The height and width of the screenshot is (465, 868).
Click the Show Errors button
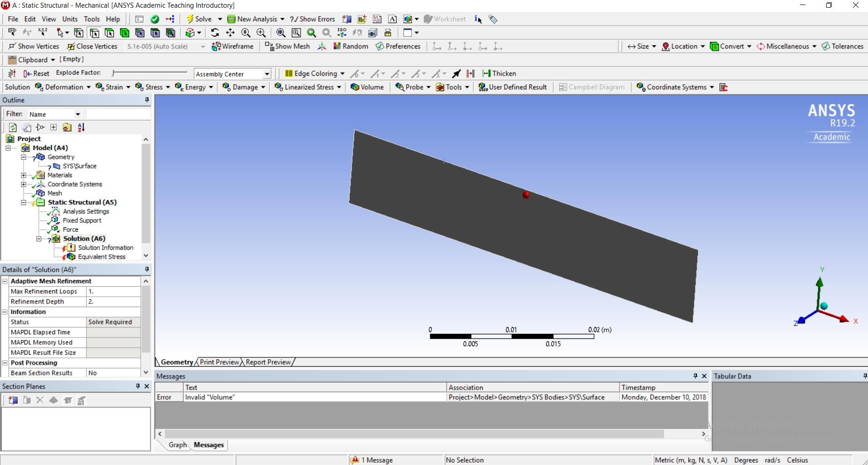pyautogui.click(x=312, y=19)
